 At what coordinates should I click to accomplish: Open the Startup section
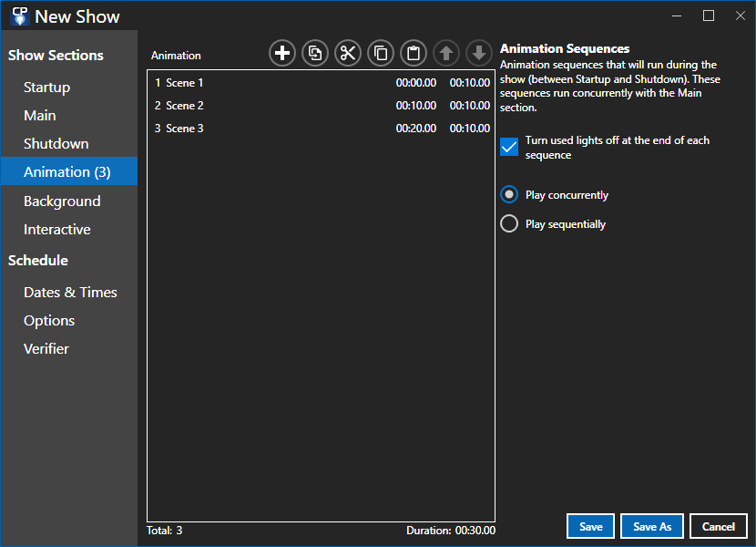point(69,88)
